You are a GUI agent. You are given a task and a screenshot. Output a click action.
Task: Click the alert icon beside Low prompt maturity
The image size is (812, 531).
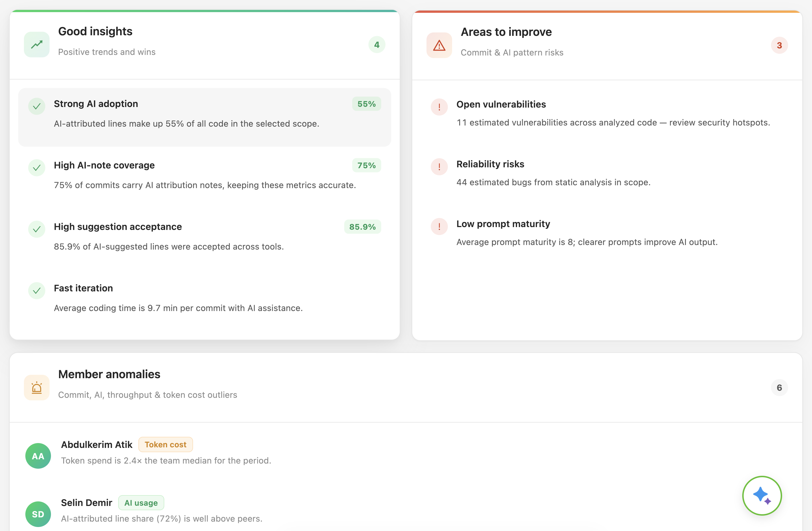[x=439, y=227]
